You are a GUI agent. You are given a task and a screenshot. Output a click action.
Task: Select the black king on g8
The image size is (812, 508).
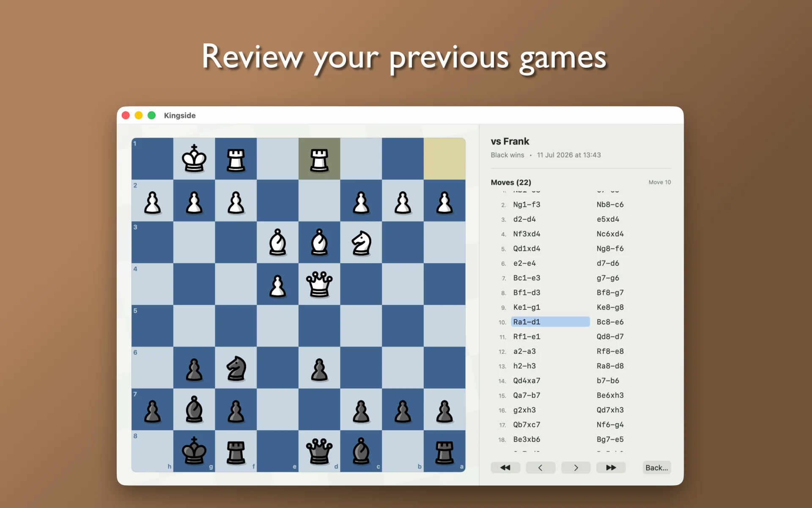pyautogui.click(x=194, y=451)
